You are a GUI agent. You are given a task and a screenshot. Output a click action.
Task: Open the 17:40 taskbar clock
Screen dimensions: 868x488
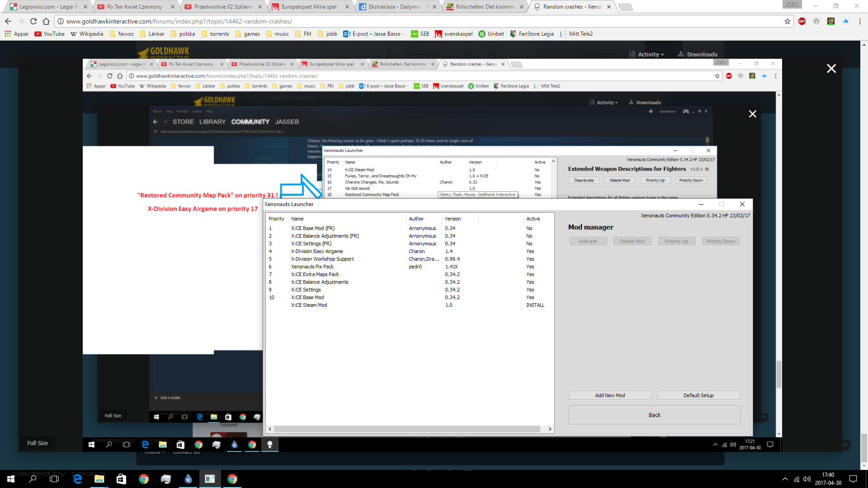click(828, 479)
